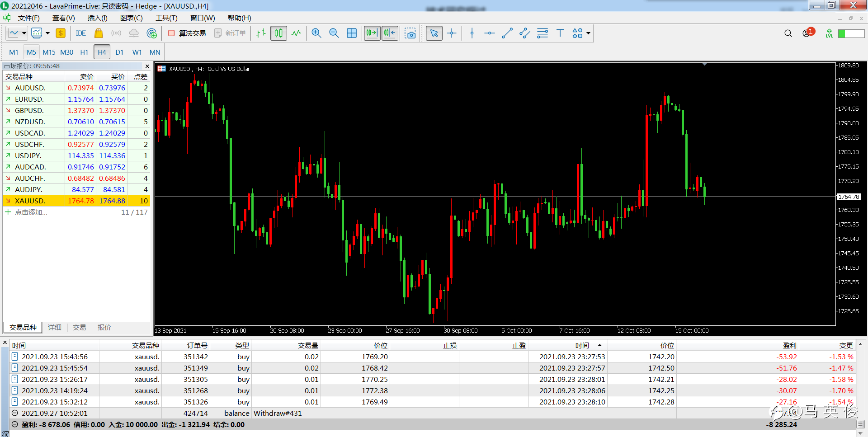Sort Market Watch by 点差 spread header

pyautogui.click(x=141, y=77)
